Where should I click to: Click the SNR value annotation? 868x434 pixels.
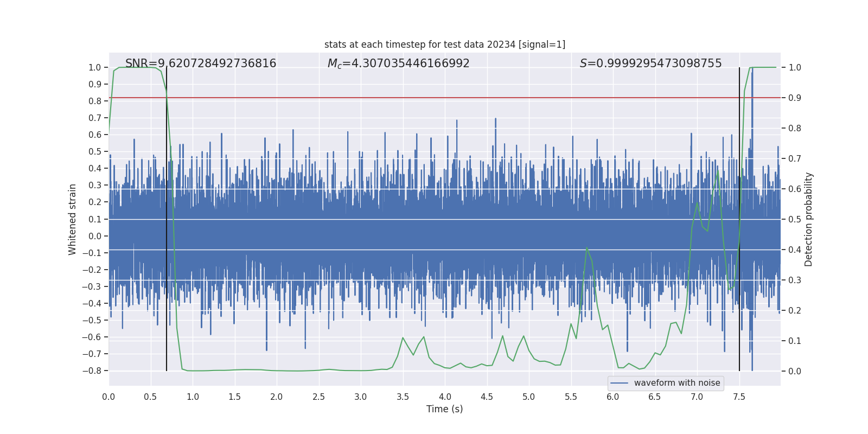[201, 63]
